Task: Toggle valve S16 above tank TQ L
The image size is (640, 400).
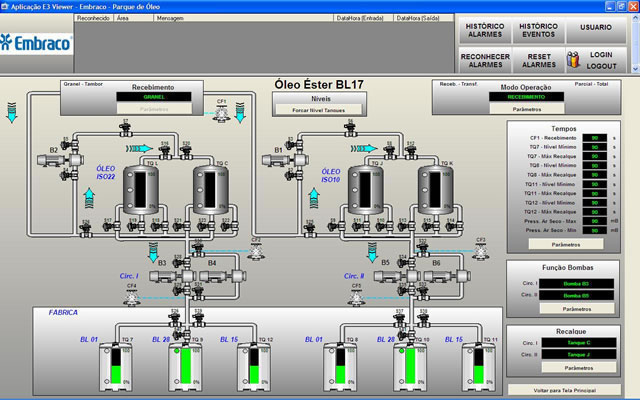Action: (165, 152)
